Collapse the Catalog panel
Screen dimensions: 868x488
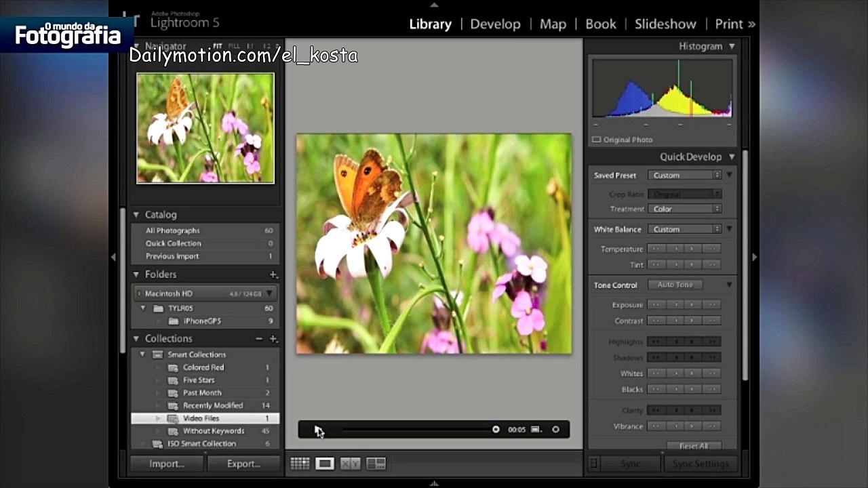(x=136, y=215)
